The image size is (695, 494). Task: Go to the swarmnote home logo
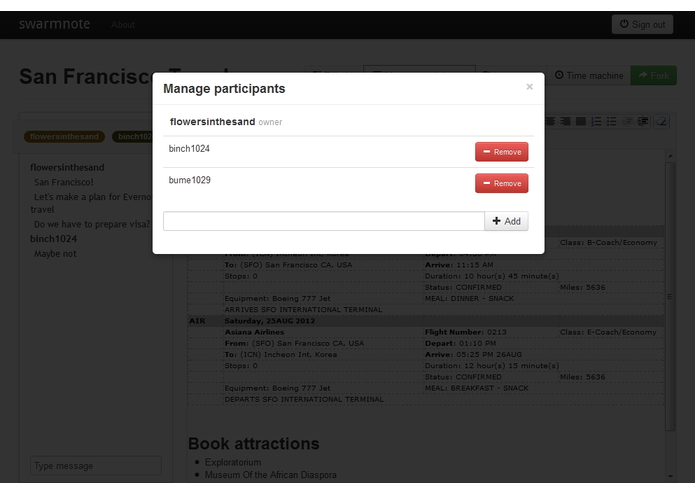pos(54,24)
